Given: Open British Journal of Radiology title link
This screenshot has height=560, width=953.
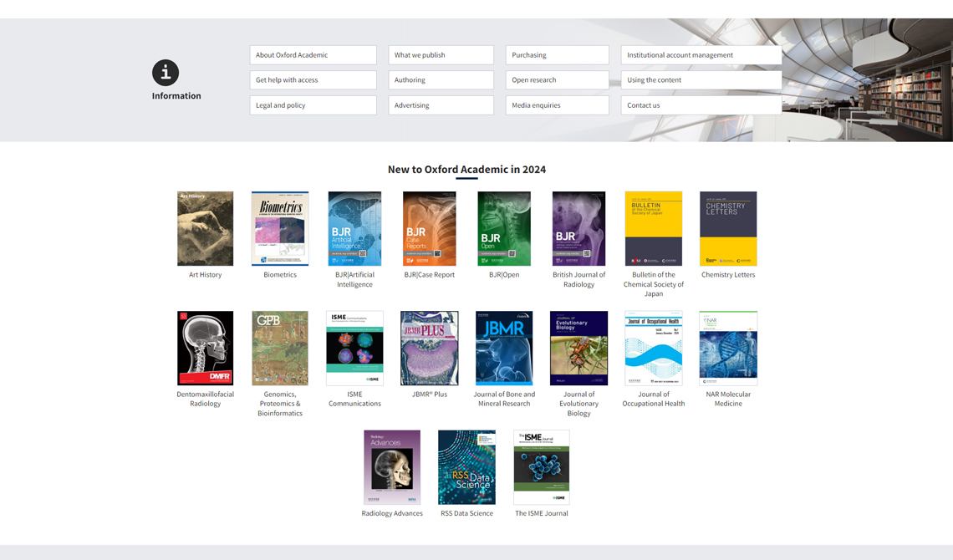Looking at the screenshot, I should click(579, 279).
